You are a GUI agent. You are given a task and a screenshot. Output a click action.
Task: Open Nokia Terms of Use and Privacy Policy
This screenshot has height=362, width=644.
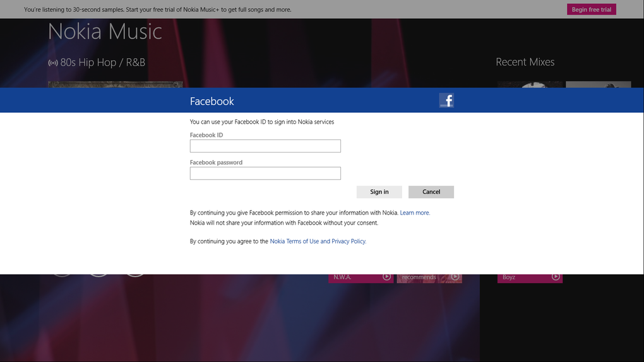pyautogui.click(x=318, y=242)
